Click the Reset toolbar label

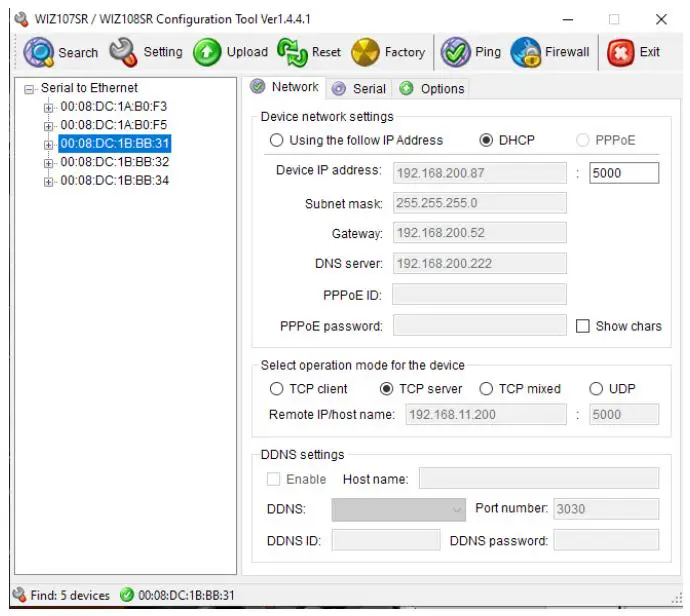coord(326,52)
